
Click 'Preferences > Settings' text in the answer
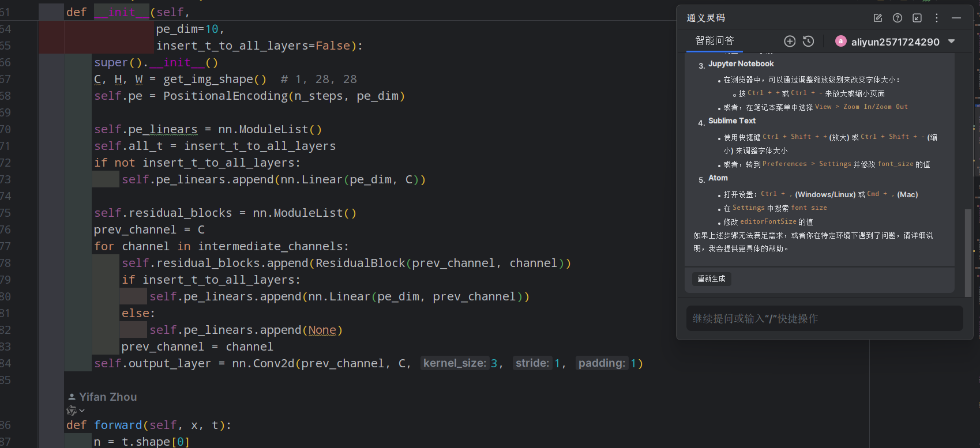point(806,164)
